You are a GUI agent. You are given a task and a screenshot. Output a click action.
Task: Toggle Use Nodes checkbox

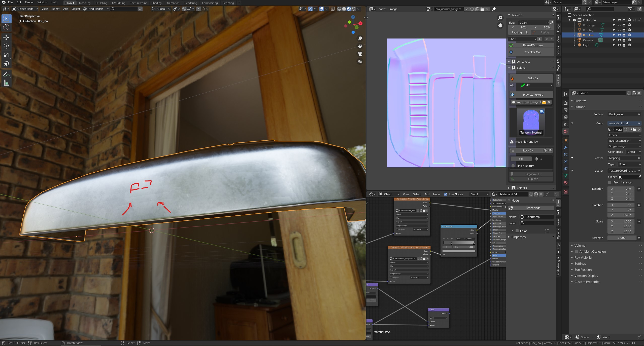click(x=446, y=194)
